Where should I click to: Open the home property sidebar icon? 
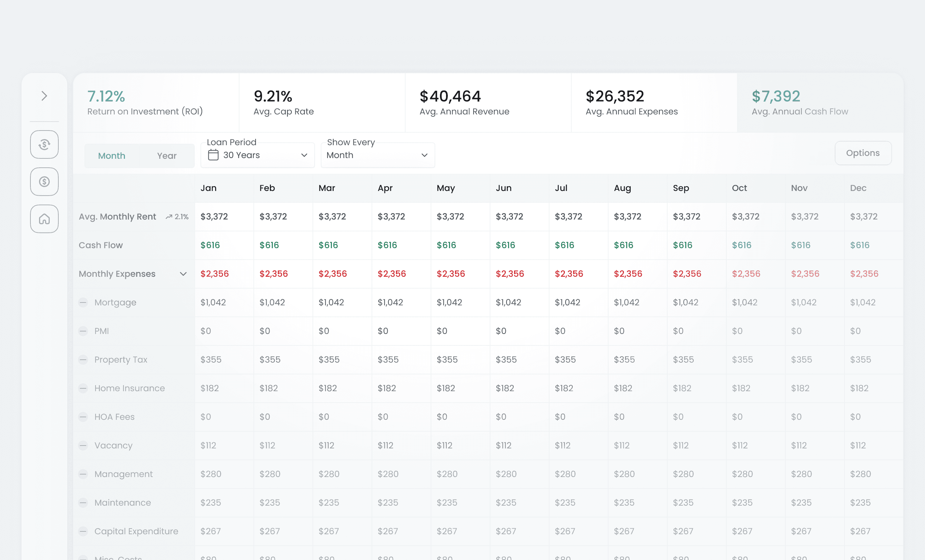pyautogui.click(x=44, y=219)
